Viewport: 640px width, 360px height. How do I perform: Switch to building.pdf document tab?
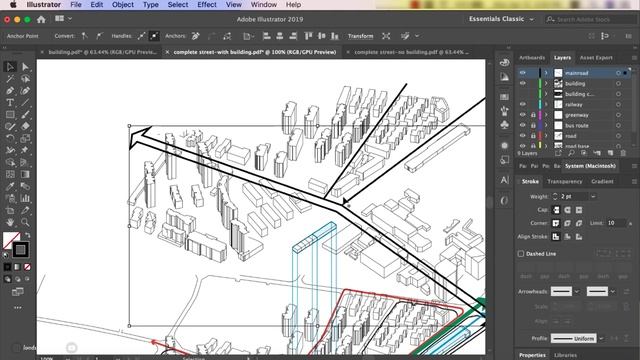point(102,52)
